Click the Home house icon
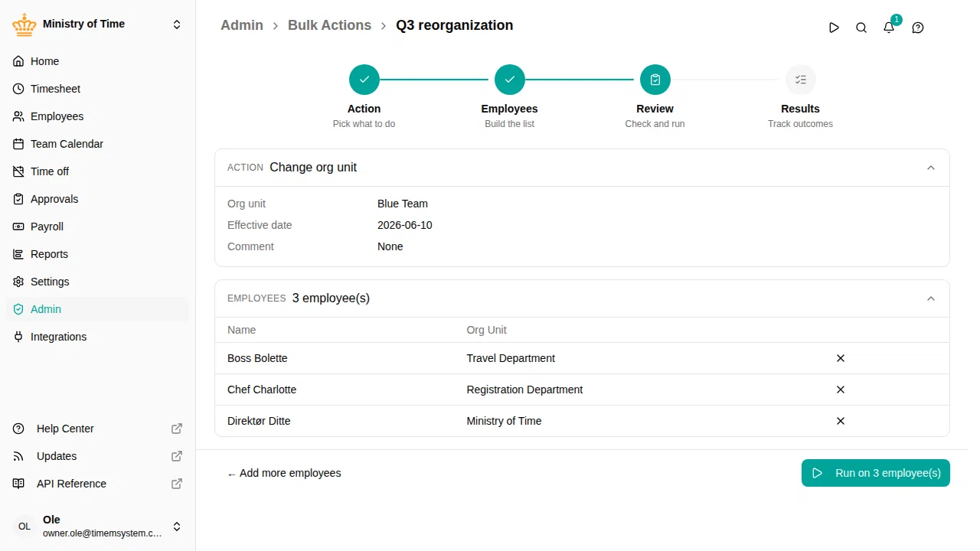 (x=18, y=61)
